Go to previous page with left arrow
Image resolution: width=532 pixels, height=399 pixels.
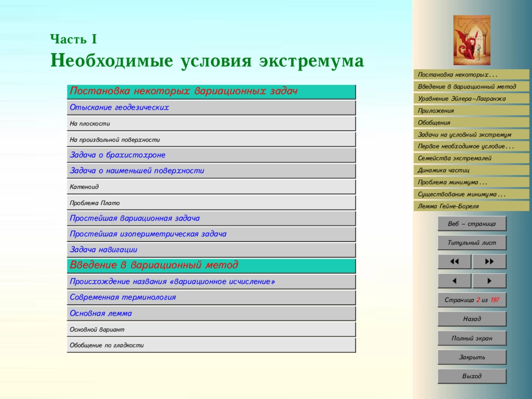click(x=454, y=281)
